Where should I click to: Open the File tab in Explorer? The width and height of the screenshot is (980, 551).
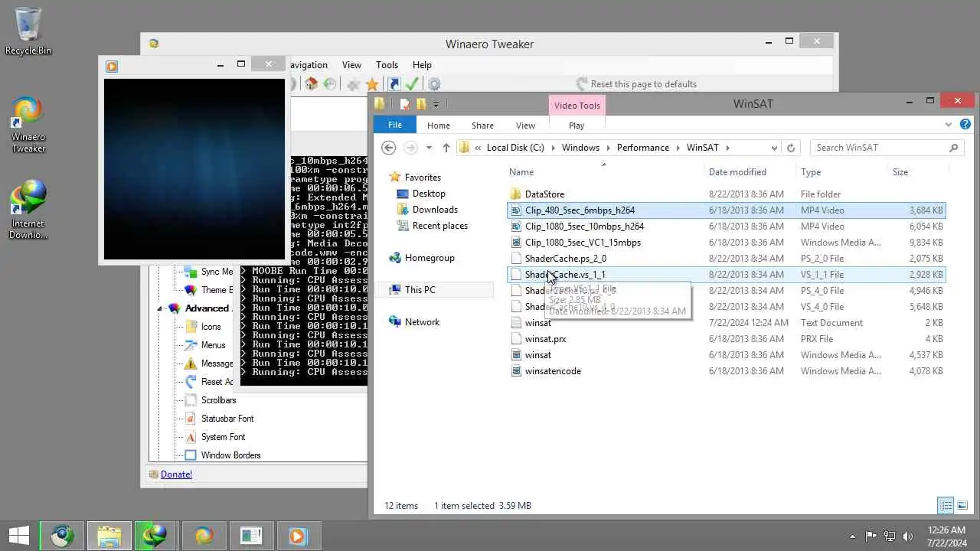(395, 125)
